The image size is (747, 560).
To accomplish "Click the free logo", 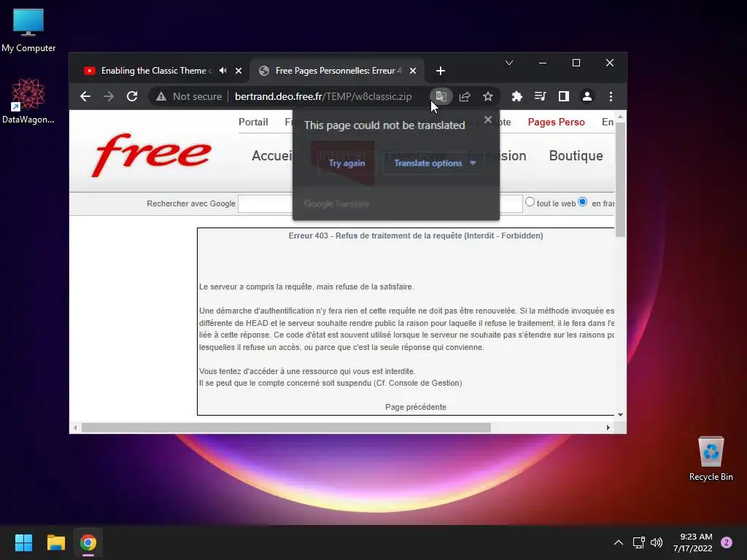I will click(151, 155).
